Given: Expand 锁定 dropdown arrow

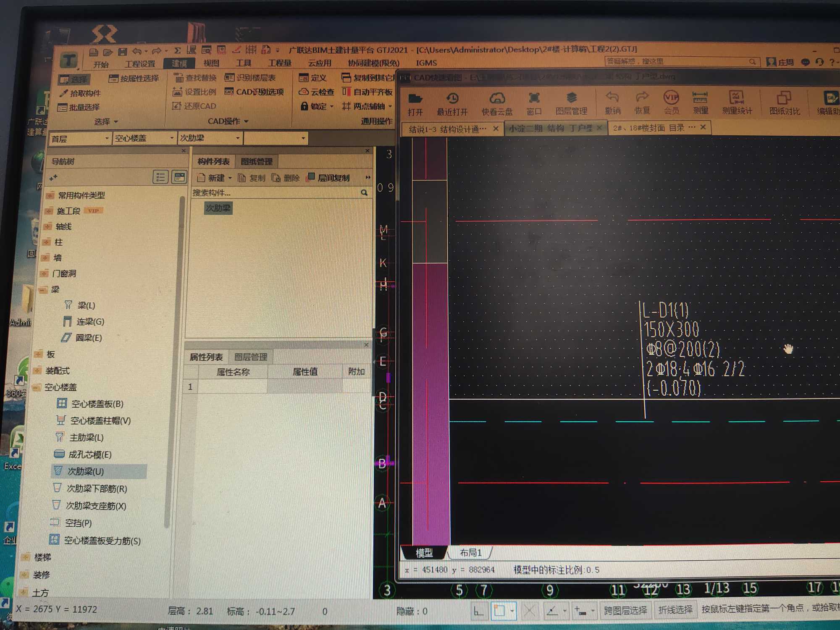Looking at the screenshot, I should click(332, 106).
